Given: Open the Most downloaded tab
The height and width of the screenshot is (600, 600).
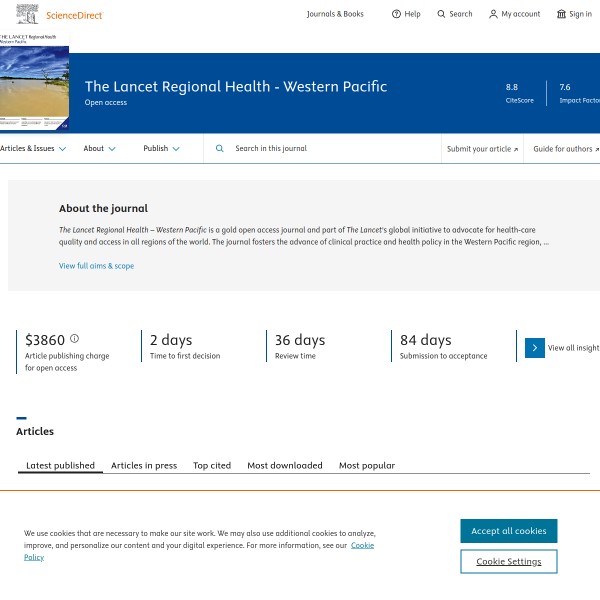Looking at the screenshot, I should point(285,465).
